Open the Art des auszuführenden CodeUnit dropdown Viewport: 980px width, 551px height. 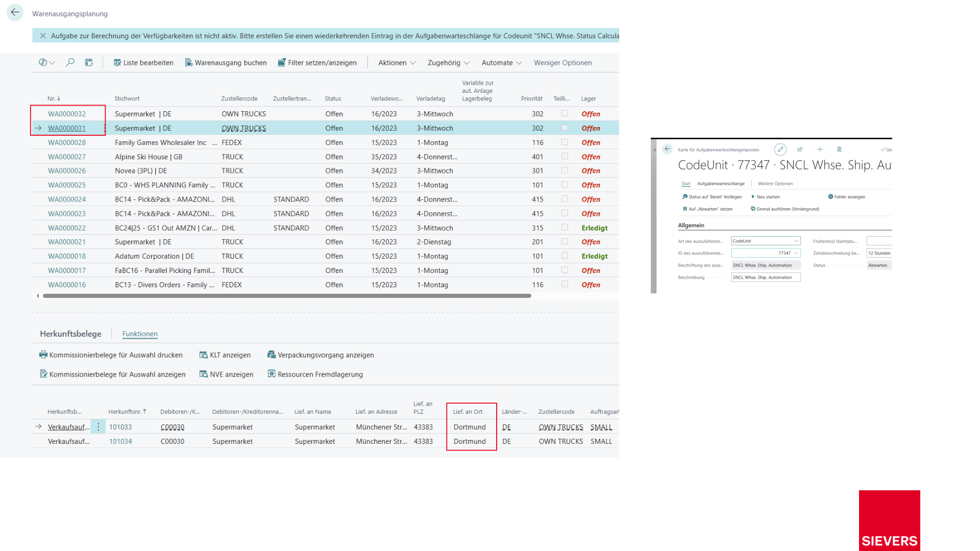tap(796, 241)
